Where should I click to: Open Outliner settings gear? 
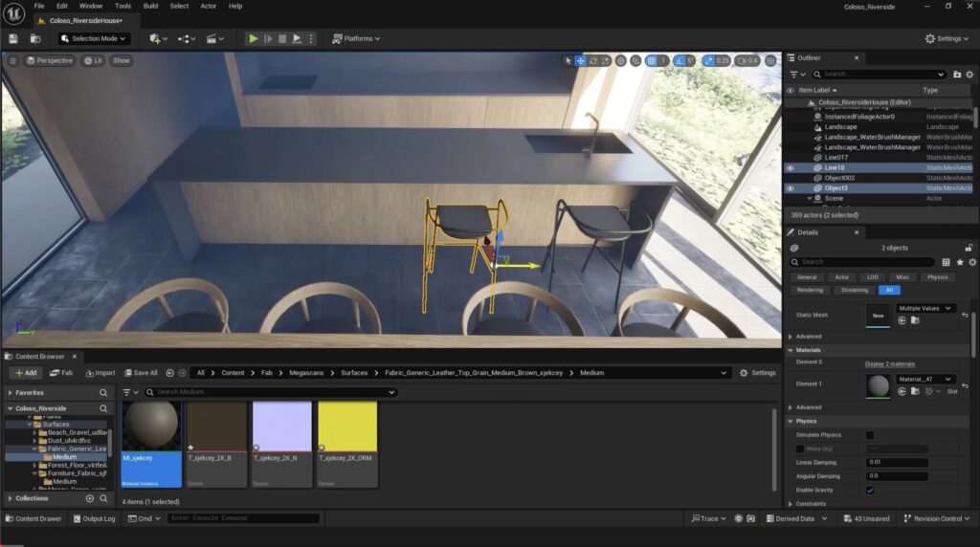click(969, 75)
